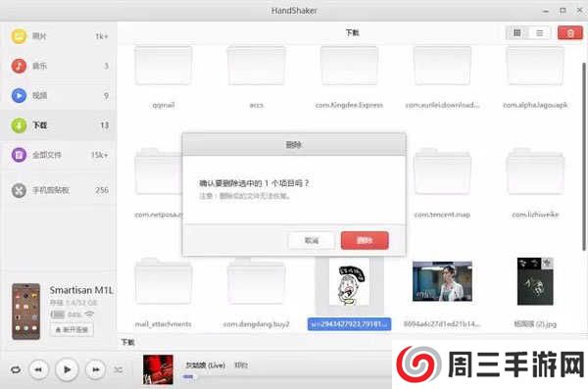Open the blue 视频 video category
Viewport: 588px width, 389px height.
coord(58,95)
